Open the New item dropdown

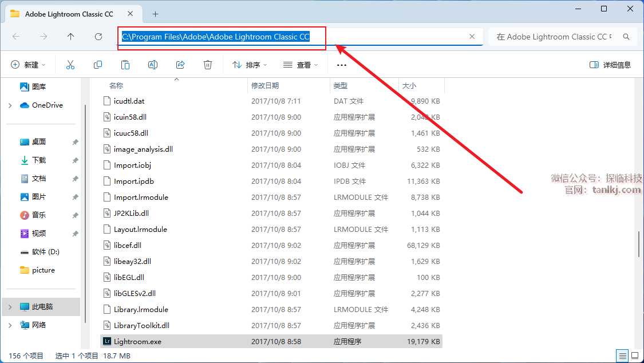point(28,65)
